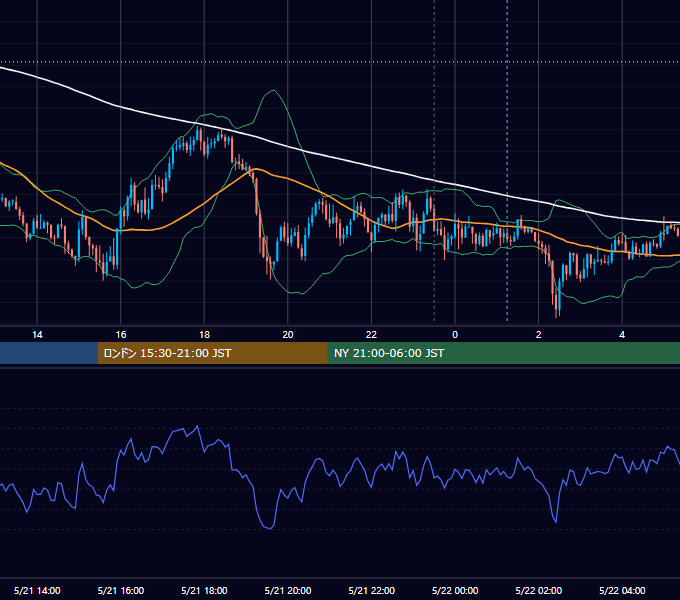This screenshot has width=680, height=600.
Task: Click the ロンドン 15:30-21:00 JST session bar
Action: click(x=212, y=353)
